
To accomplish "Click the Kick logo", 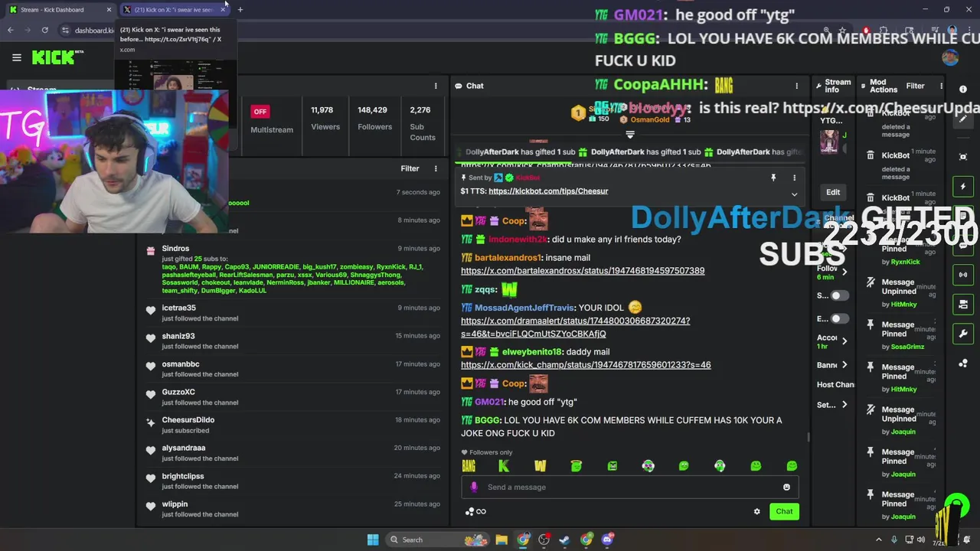I will pos(53,57).
